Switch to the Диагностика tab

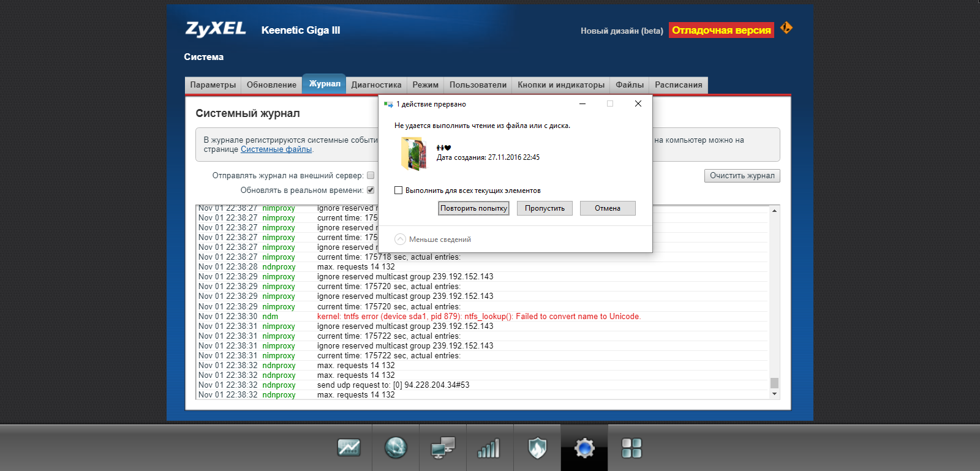pyautogui.click(x=376, y=85)
